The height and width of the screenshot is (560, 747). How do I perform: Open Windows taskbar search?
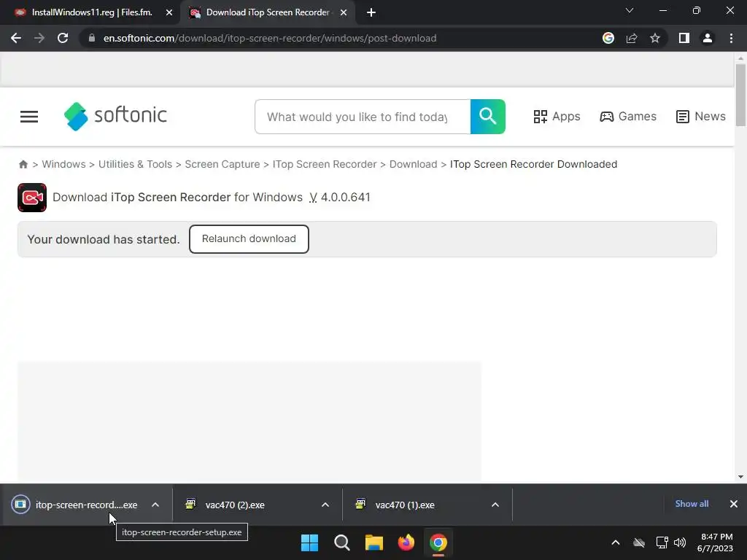pos(342,542)
